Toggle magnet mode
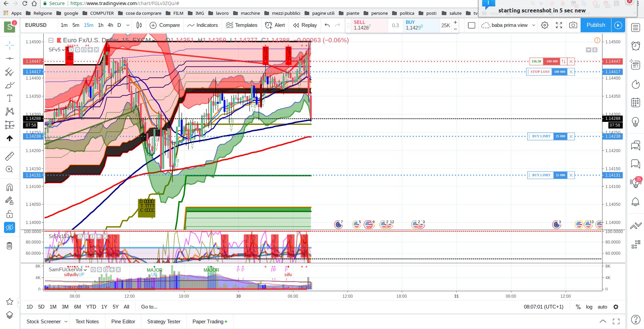Screen dimensions: 644x329 10,187
